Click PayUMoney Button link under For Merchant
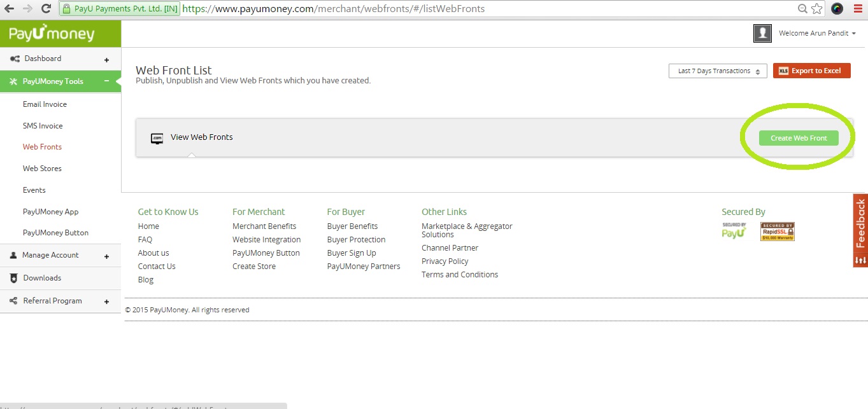This screenshot has width=868, height=409. [266, 253]
